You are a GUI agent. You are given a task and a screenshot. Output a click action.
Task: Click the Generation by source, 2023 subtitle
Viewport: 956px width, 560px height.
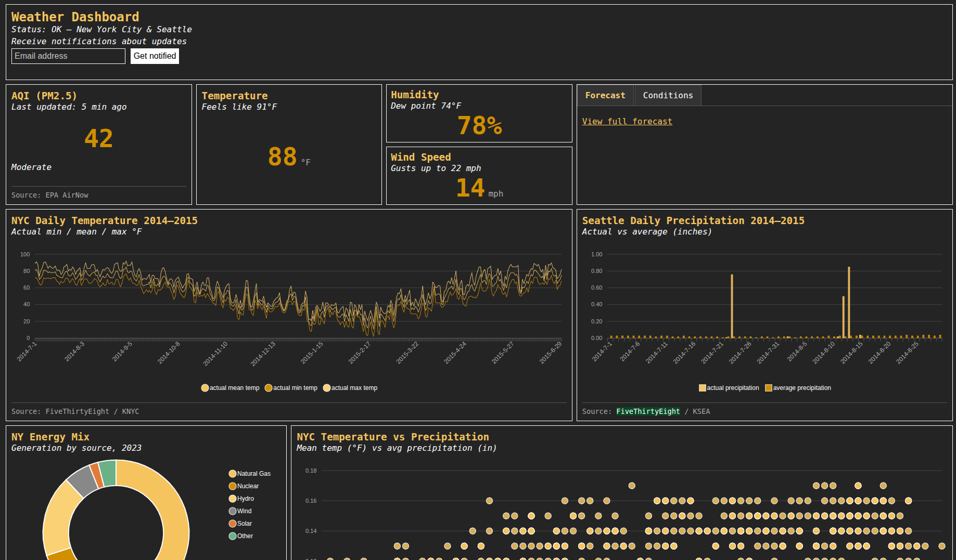click(x=77, y=448)
